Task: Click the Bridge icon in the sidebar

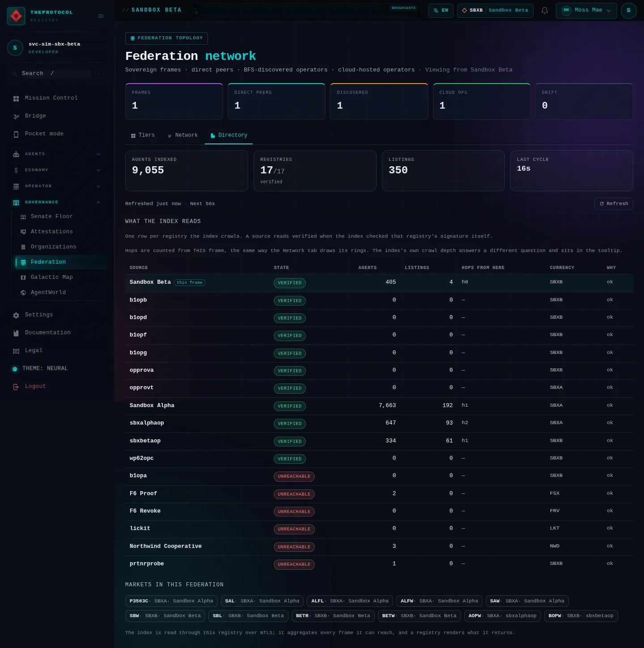Action: click(x=16, y=116)
